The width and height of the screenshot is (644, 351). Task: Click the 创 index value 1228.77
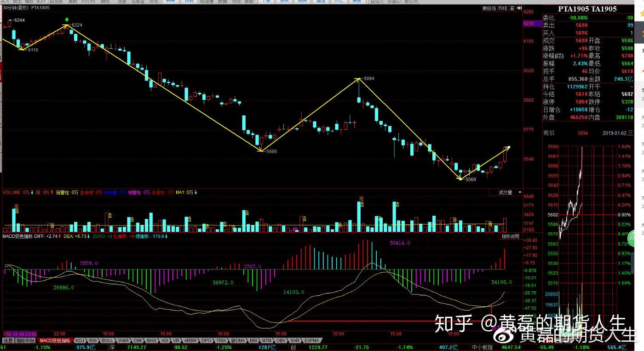click(x=317, y=347)
